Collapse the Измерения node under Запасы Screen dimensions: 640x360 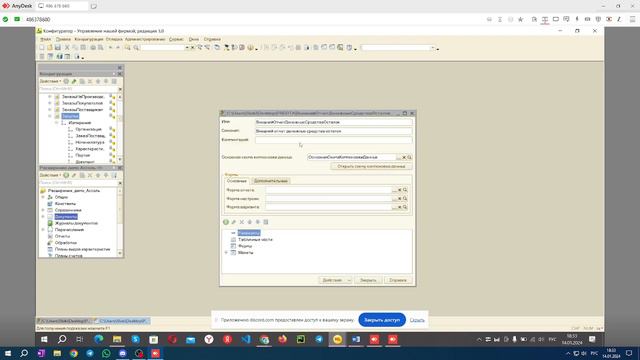tap(56, 122)
